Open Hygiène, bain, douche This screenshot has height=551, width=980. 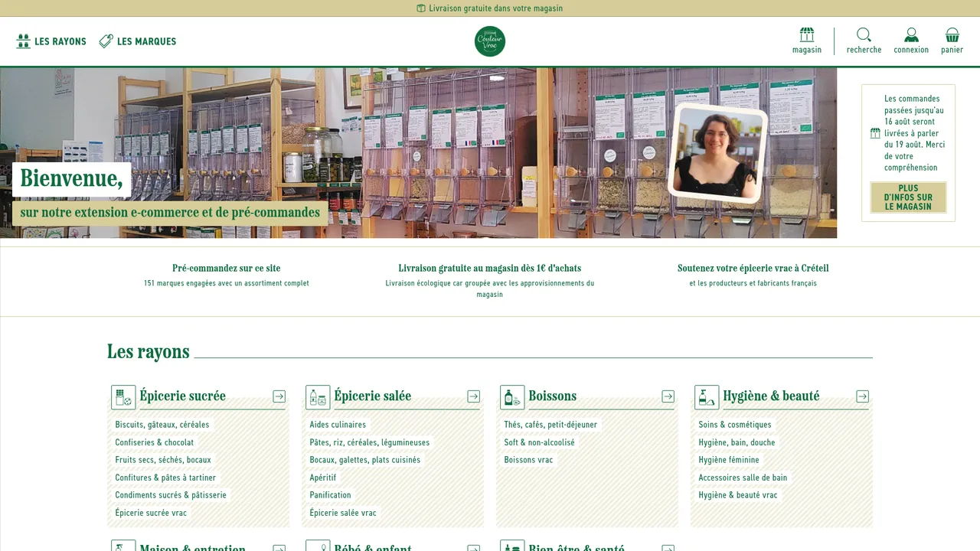pyautogui.click(x=737, y=442)
